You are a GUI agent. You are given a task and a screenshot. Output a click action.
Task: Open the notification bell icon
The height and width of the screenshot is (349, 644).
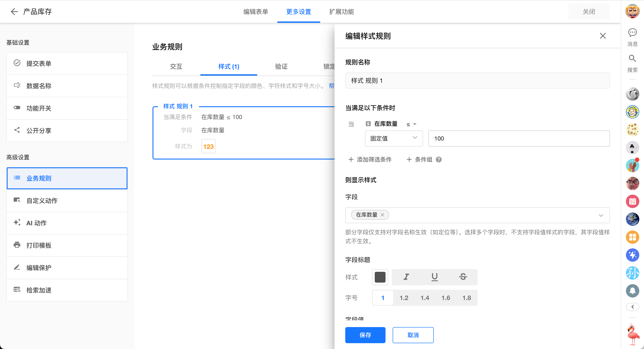(632, 291)
